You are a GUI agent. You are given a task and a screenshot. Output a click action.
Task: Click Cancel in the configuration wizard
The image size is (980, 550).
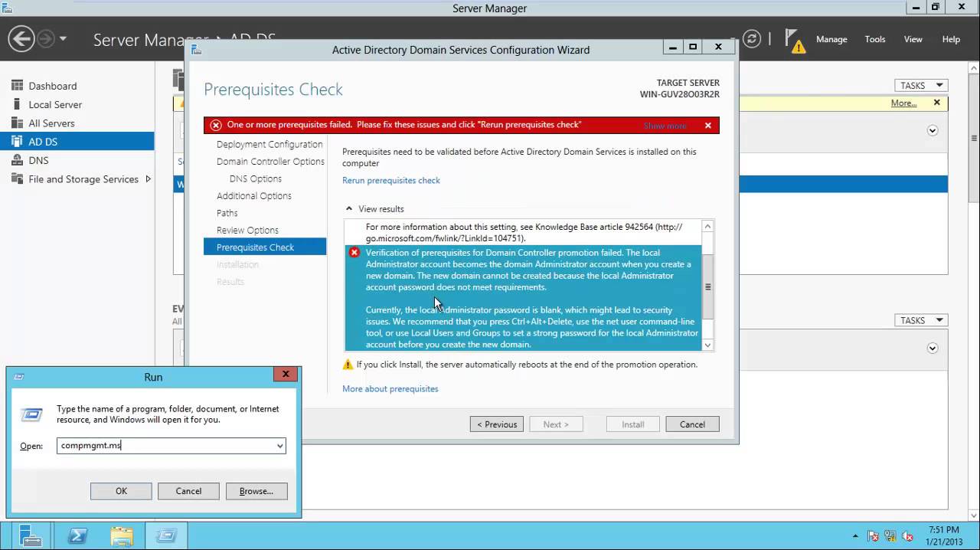click(692, 424)
